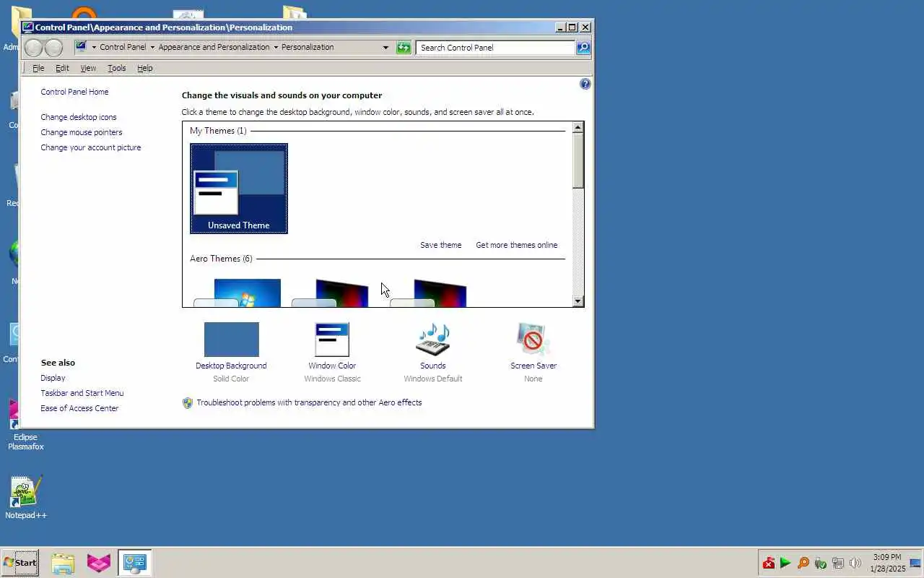The height and width of the screenshot is (578, 924).
Task: Click the red X tray icon
Action: click(769, 563)
